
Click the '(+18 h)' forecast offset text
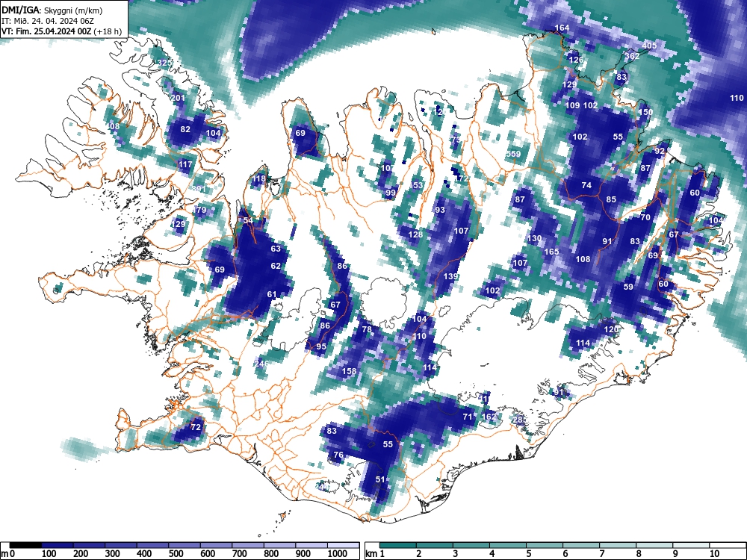pyautogui.click(x=108, y=31)
